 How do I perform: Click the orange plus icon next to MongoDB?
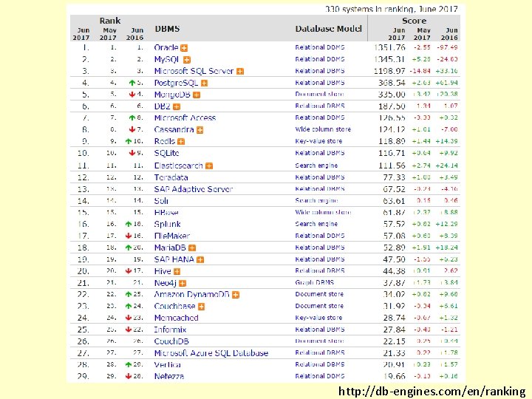click(x=197, y=95)
